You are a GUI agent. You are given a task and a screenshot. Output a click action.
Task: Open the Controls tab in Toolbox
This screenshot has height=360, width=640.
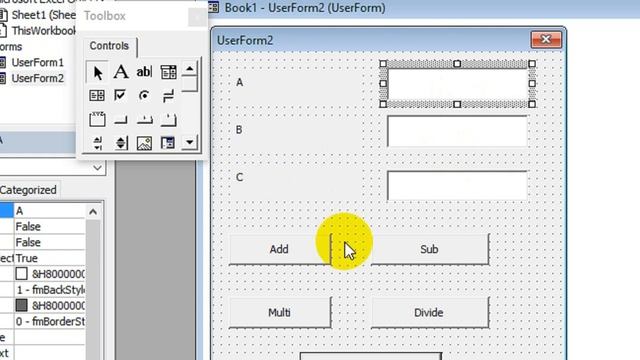pyautogui.click(x=109, y=46)
